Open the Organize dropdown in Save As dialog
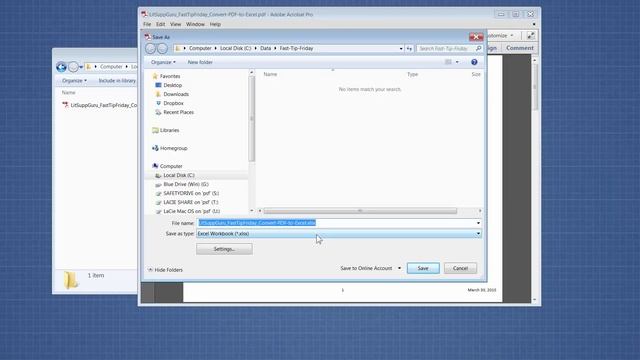 163,62
